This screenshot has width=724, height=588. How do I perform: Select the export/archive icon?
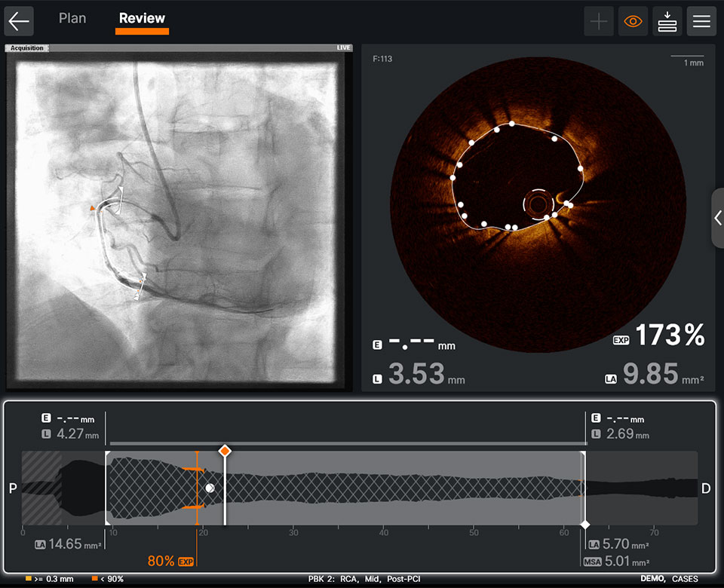667,21
